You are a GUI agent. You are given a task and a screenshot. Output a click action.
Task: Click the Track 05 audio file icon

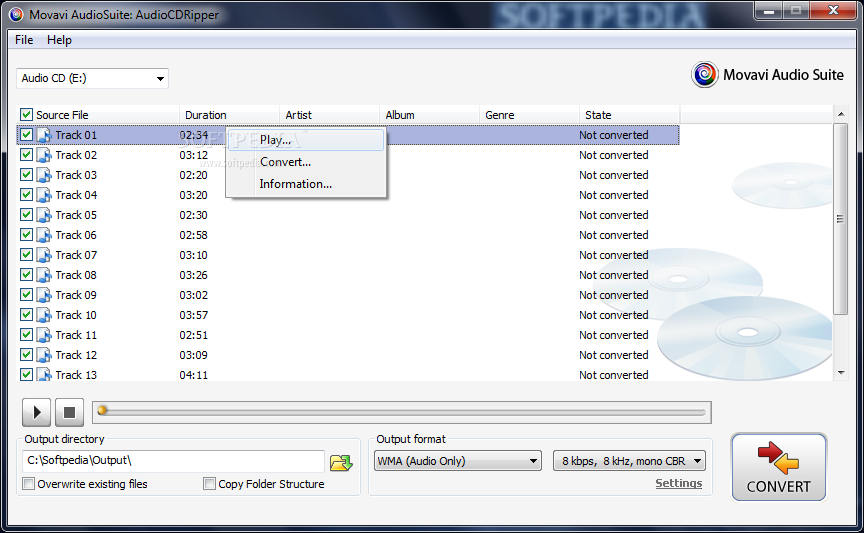point(44,215)
